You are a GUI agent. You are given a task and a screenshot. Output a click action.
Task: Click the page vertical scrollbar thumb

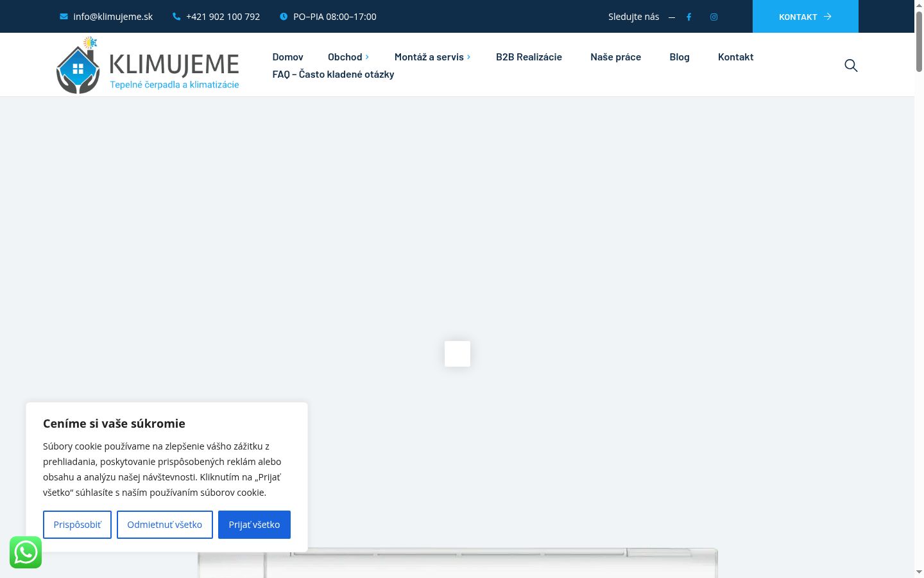919,41
